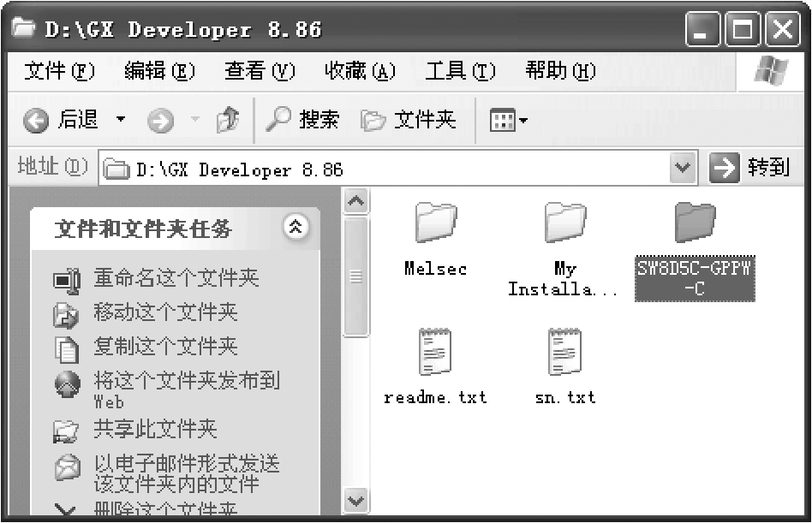
Task: Open the 收藏(A) menu
Action: pos(360,71)
